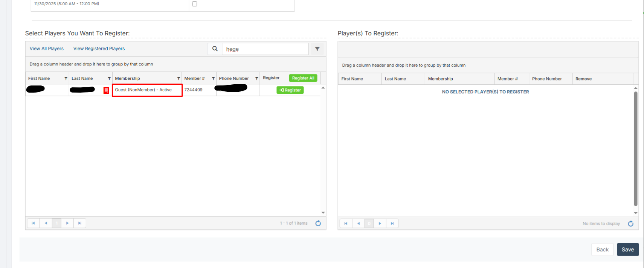The width and height of the screenshot is (644, 268).
Task: Switch to View Registered Players
Action: coord(99,49)
